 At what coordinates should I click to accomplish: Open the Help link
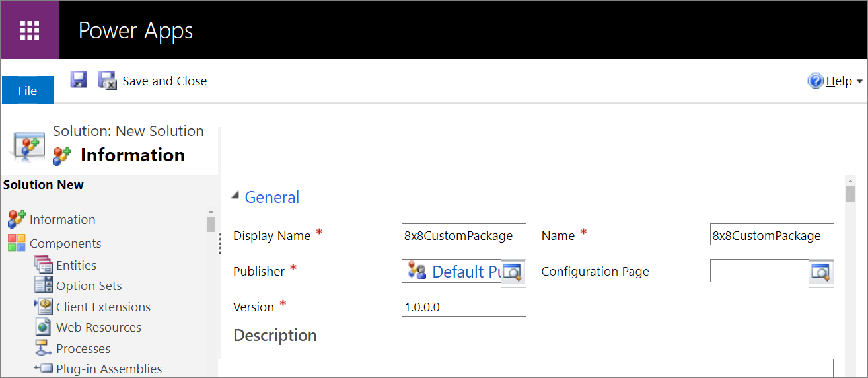tap(839, 81)
